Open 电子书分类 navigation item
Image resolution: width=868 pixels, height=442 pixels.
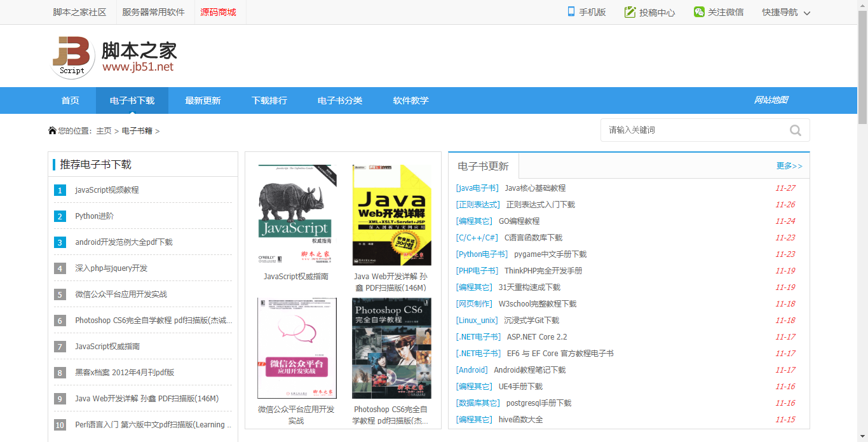(340, 100)
